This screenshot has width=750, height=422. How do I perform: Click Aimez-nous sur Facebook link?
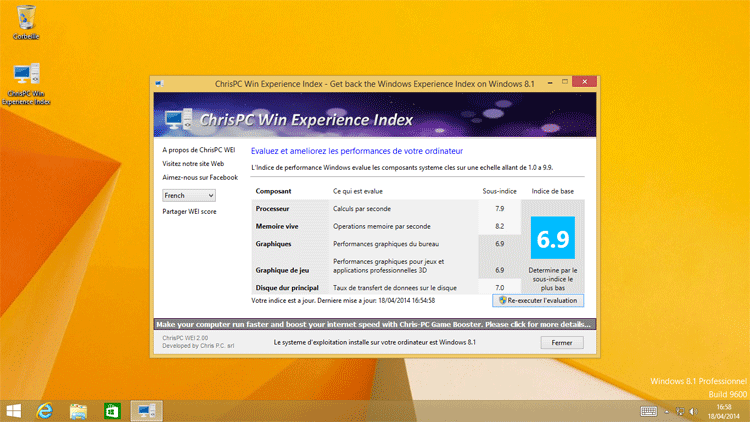200,178
